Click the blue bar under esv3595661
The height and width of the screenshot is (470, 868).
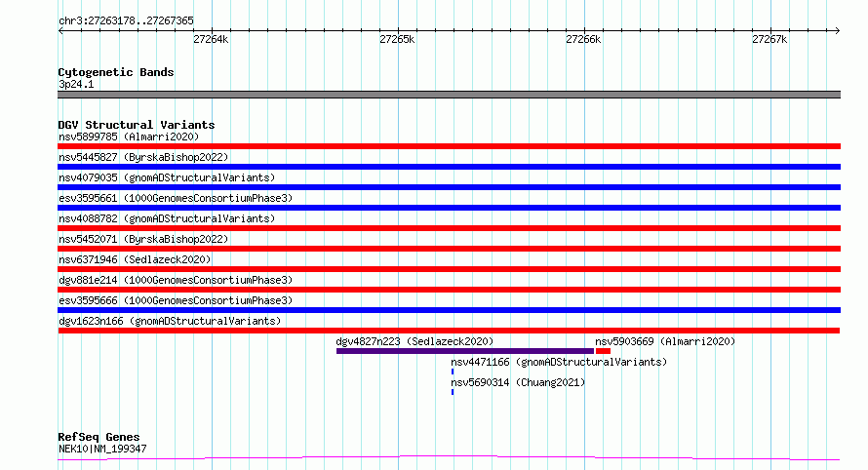pyautogui.click(x=449, y=208)
